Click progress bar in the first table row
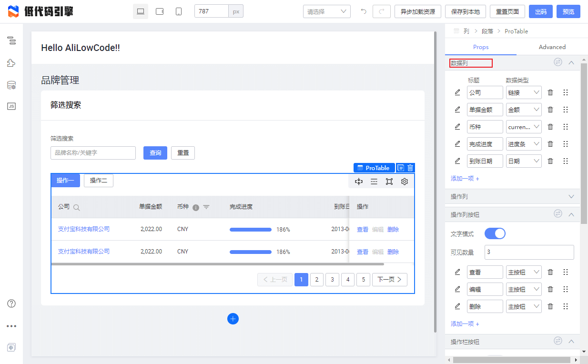The height and width of the screenshot is (364, 588). 251,229
